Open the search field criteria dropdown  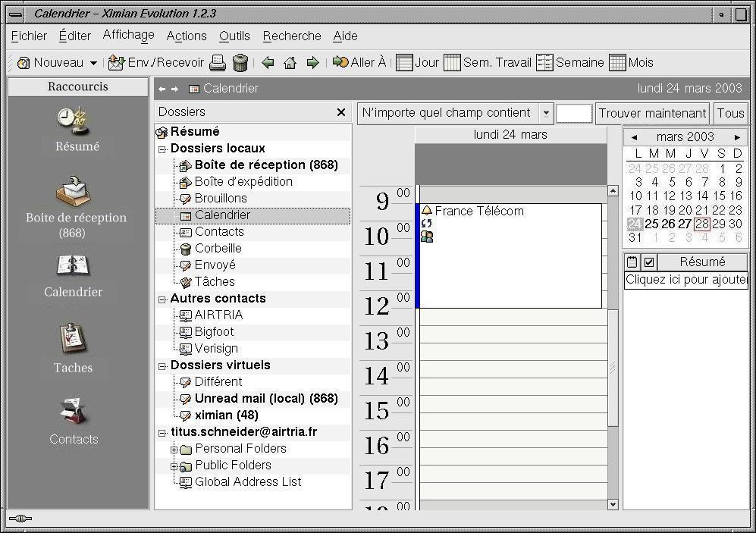(x=546, y=113)
